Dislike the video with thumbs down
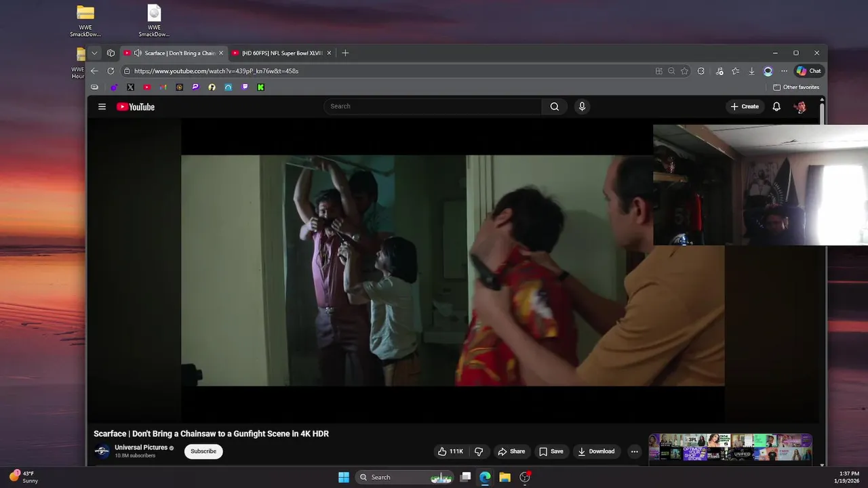The height and width of the screenshot is (488, 868). [x=479, y=451]
